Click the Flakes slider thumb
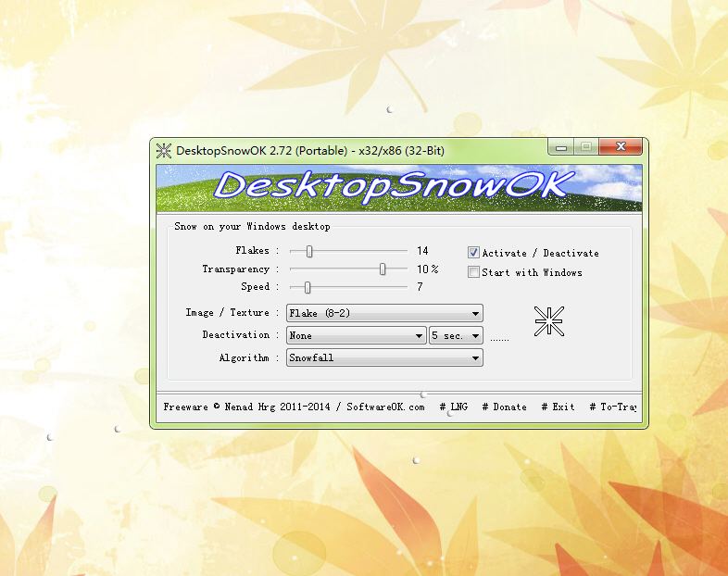The width and height of the screenshot is (728, 576). (309, 251)
